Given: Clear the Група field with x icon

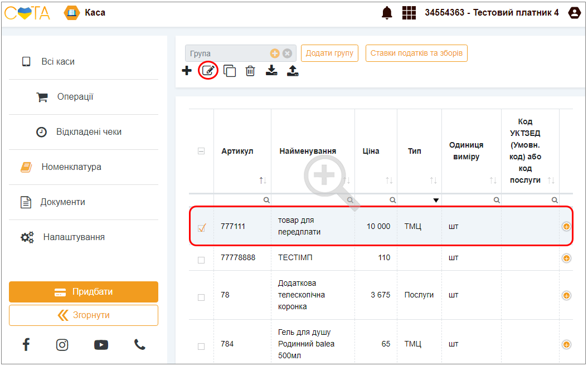Looking at the screenshot, I should 287,53.
